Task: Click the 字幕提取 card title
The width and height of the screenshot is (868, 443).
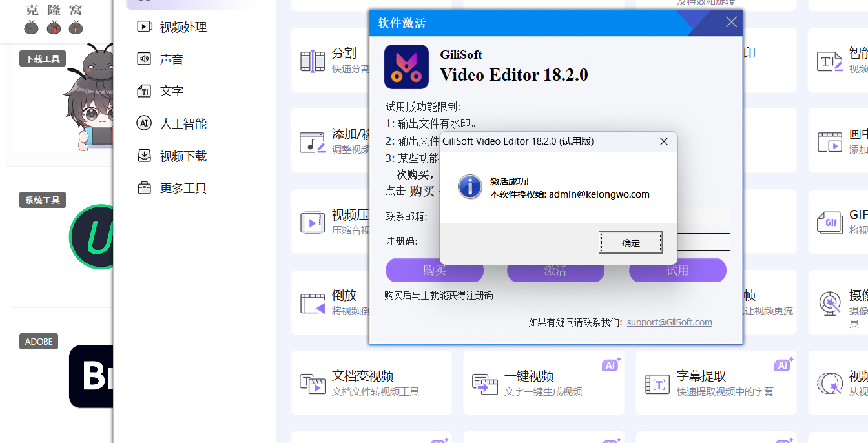Action: 701,376
